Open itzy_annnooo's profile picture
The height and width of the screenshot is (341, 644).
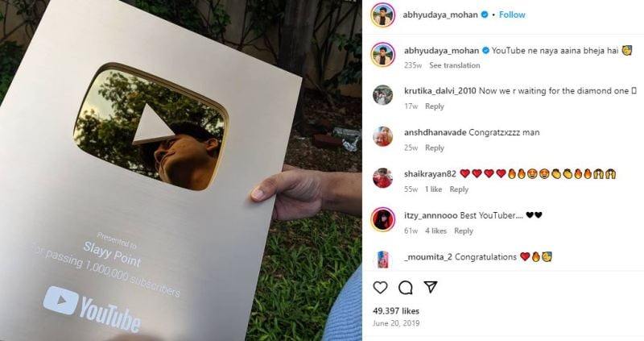tap(383, 219)
